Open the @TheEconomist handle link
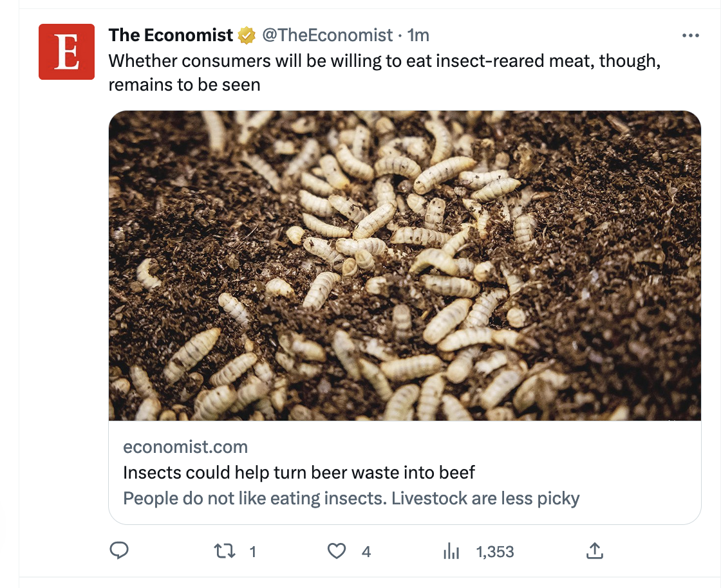Image resolution: width=721 pixels, height=588 pixels. 326,35
